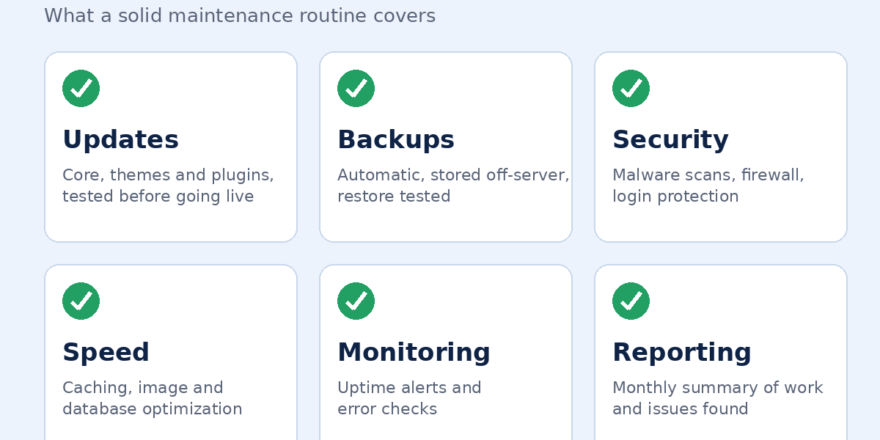Click the green checkmark icon above Backups
This screenshot has width=880, height=440.
pyautogui.click(x=356, y=88)
